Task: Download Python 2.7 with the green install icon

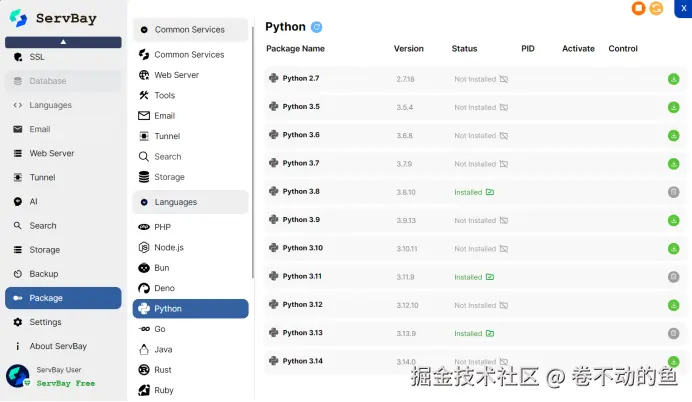Action: 673,79
